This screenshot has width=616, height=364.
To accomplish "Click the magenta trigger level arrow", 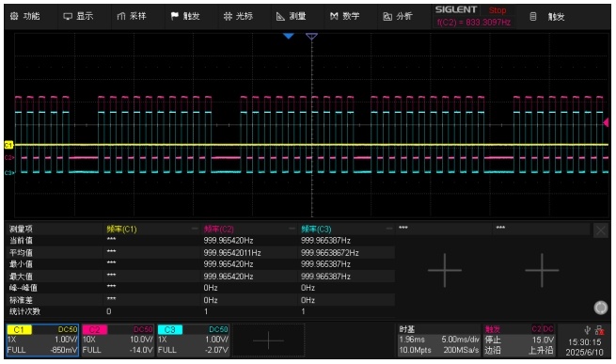I will 607,123.
